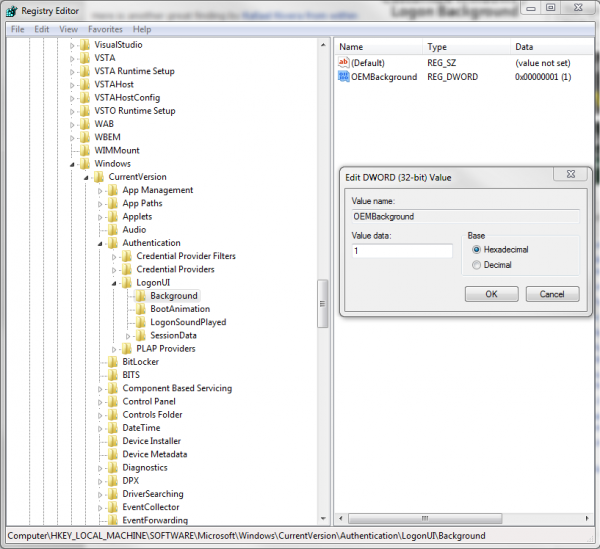Viewport: 600px width, 549px height.
Task: Click the (Default) string value icon
Action: [344, 63]
